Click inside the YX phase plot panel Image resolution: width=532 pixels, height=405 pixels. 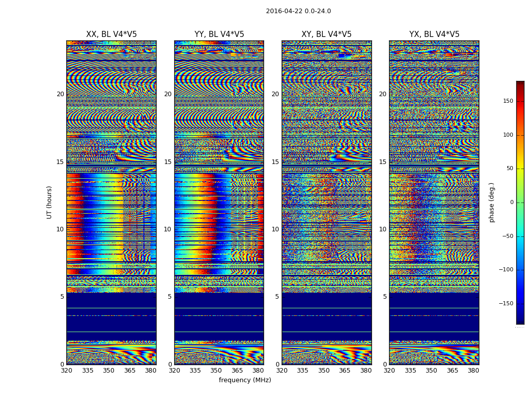[434, 202]
